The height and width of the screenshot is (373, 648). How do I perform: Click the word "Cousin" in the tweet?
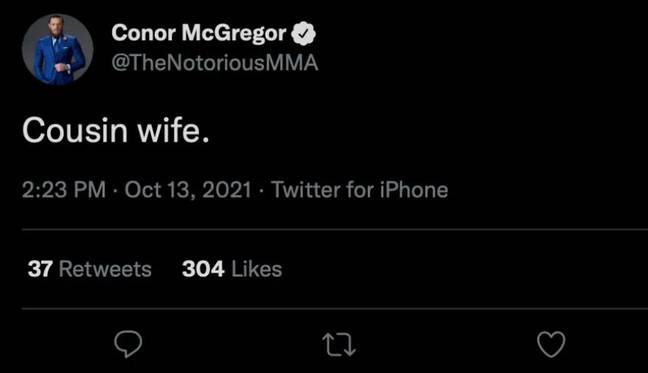[75, 131]
